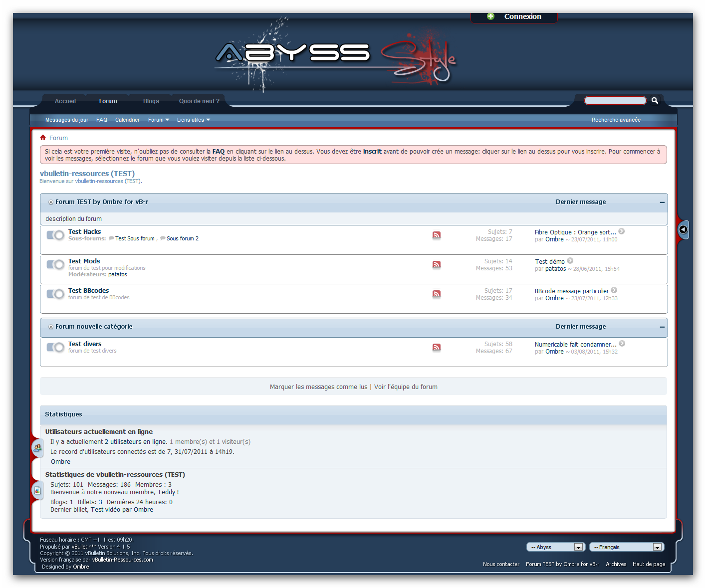Open Messages du jour
The height and width of the screenshot is (588, 706).
[x=67, y=120]
